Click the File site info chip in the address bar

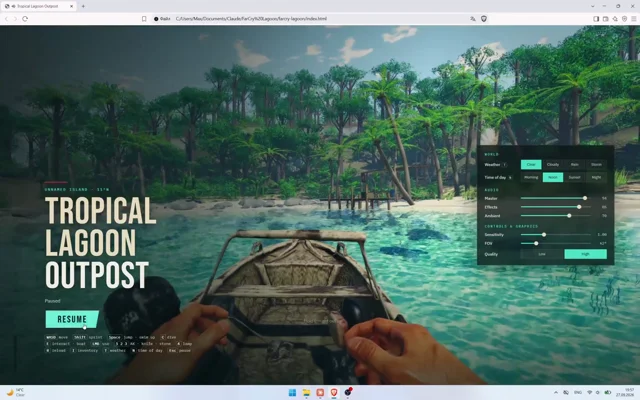coord(162,19)
